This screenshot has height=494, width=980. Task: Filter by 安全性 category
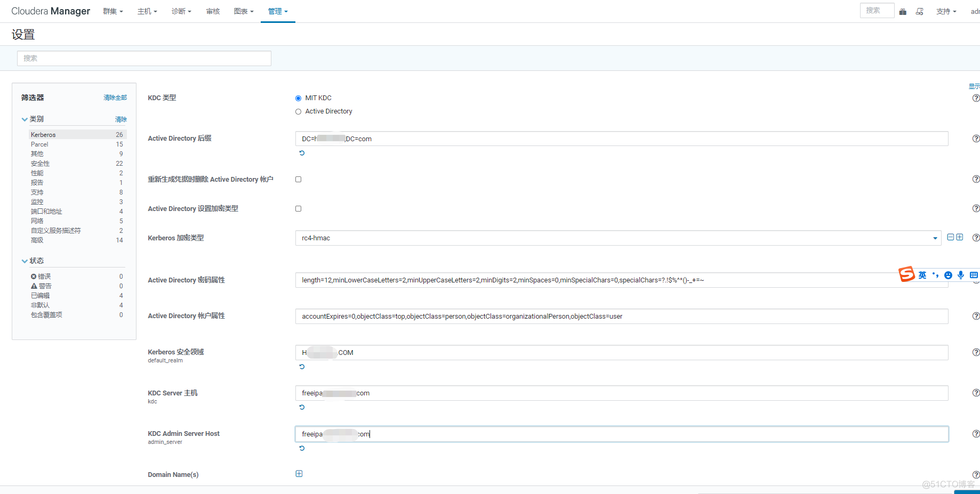pos(77,164)
